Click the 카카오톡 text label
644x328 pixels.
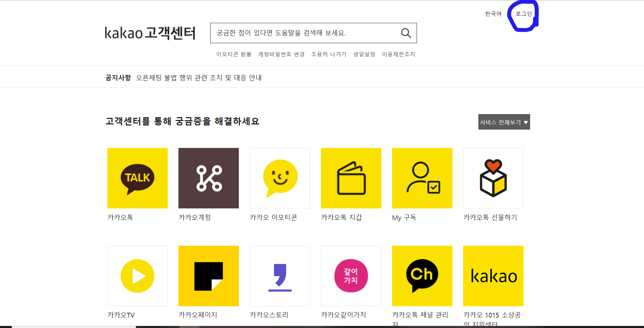click(x=120, y=217)
